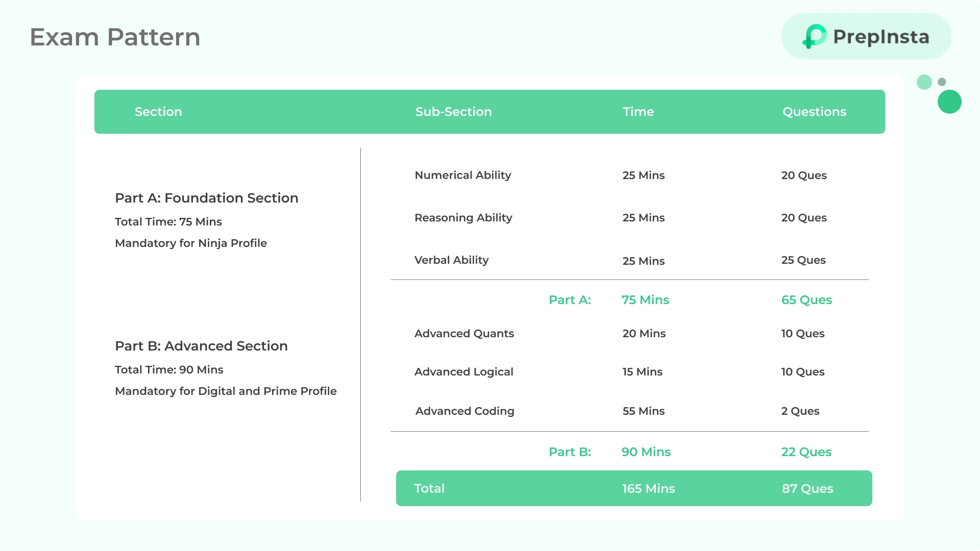Click the 90 Mins subtotal value

(646, 452)
